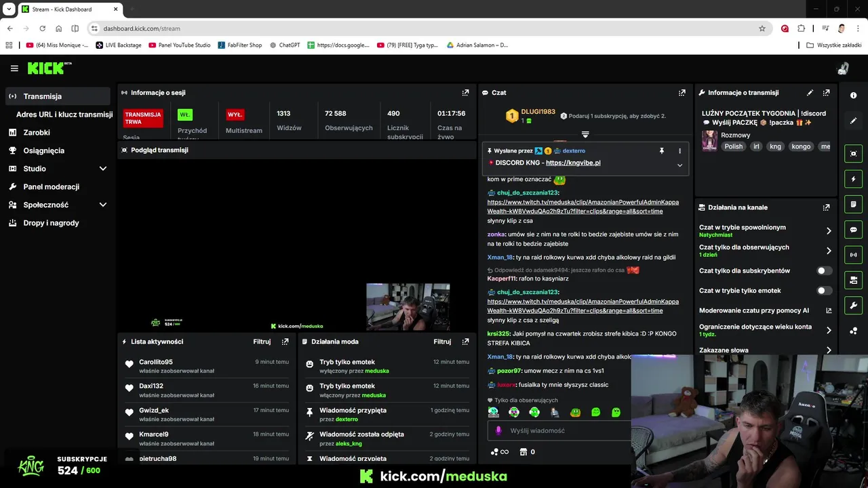Open AI chat moderation external link

pos(829,310)
